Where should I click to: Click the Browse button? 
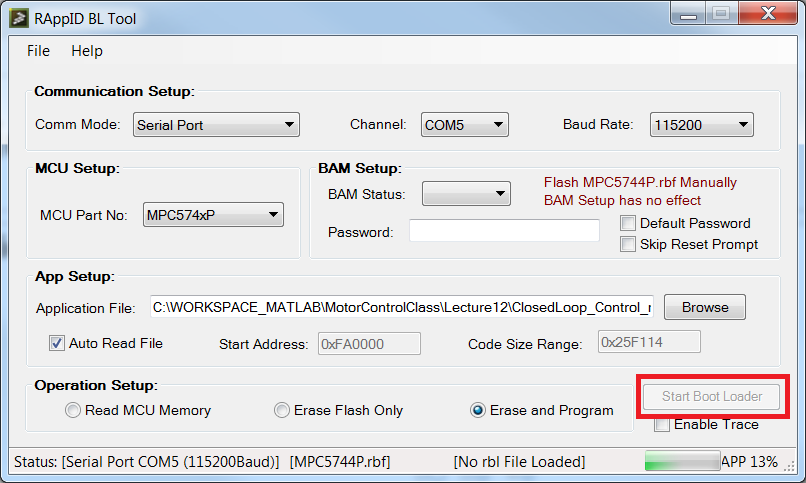(705, 307)
